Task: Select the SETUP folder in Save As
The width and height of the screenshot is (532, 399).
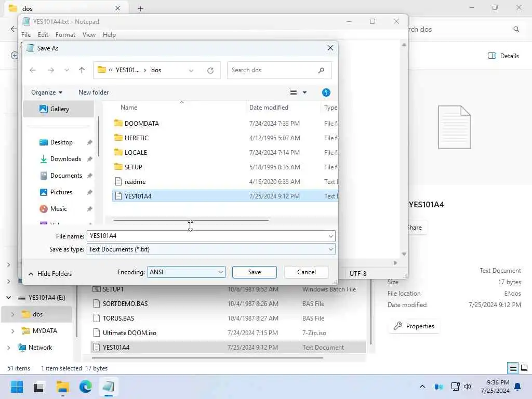Action: (x=225, y=167)
